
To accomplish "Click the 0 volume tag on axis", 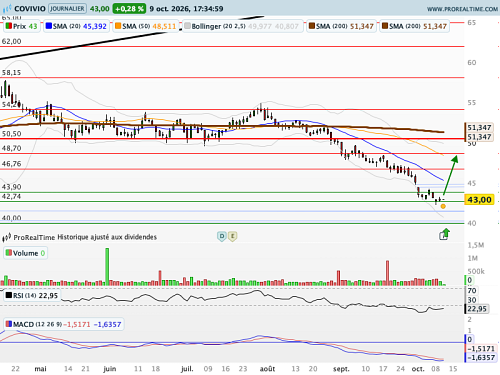I will [x=470, y=280].
